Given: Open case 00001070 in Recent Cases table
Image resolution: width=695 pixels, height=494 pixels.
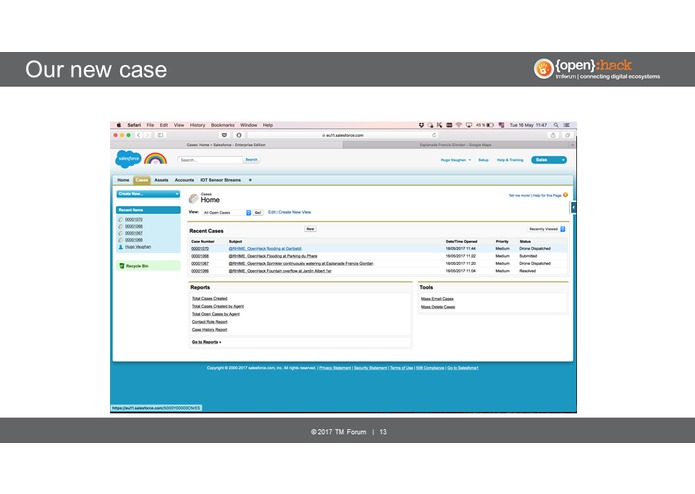Looking at the screenshot, I should [x=200, y=249].
